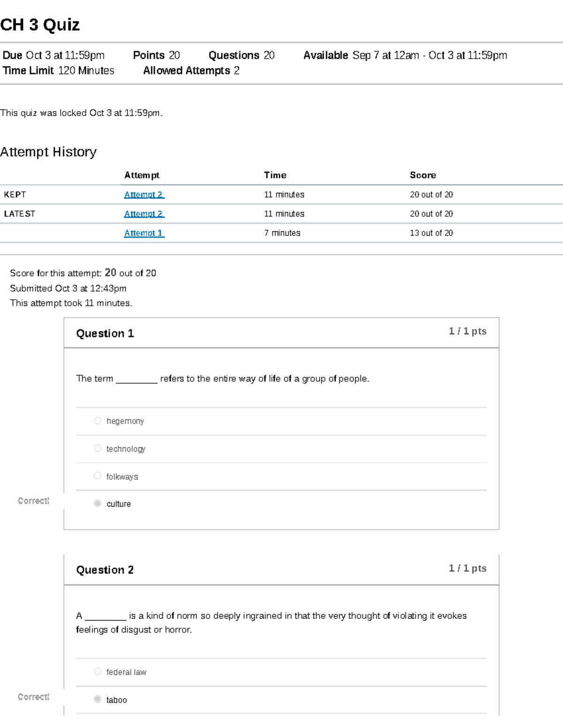Screen dimensions: 563x728
Task: Click the 'Score' column header
Action: tap(423, 175)
